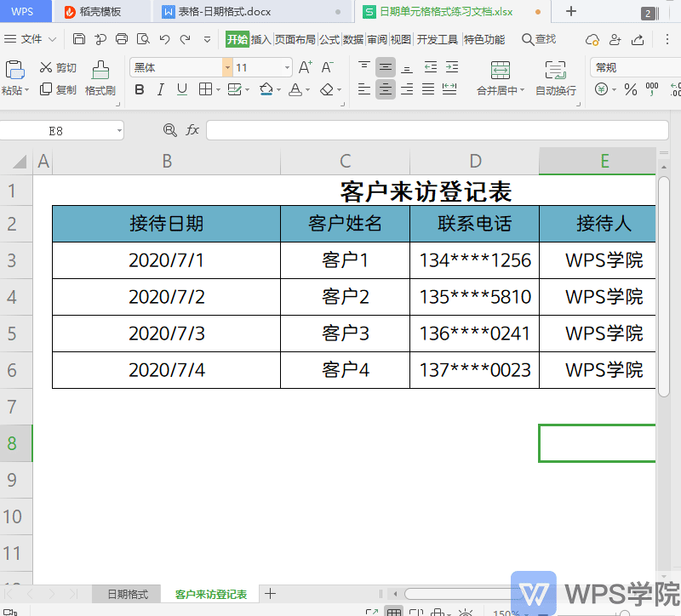Expand the quick access toolbar customize arrow

tap(207, 39)
